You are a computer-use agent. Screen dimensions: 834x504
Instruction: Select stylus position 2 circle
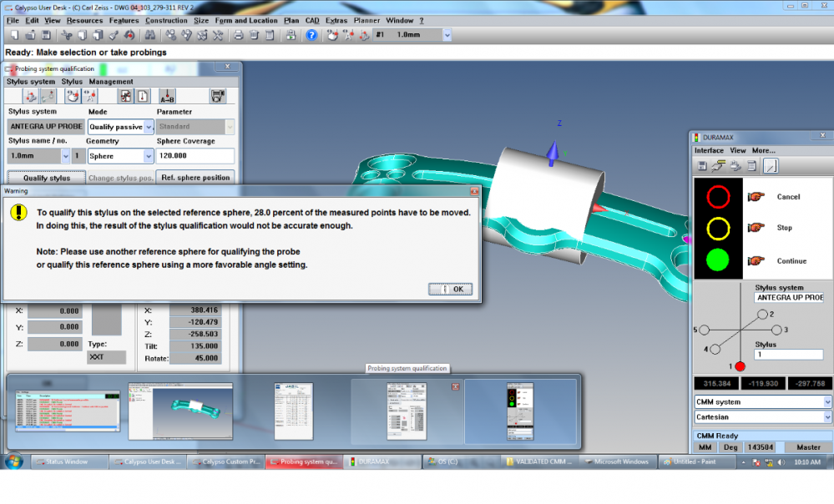761,315
